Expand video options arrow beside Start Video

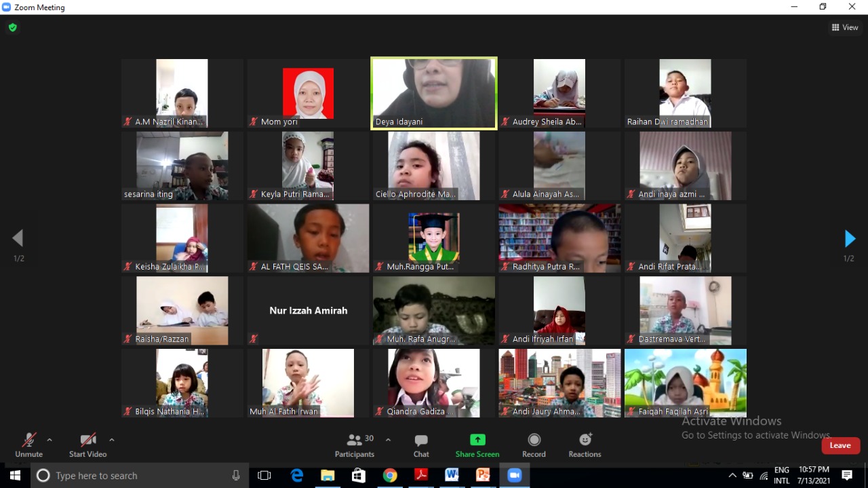point(112,440)
